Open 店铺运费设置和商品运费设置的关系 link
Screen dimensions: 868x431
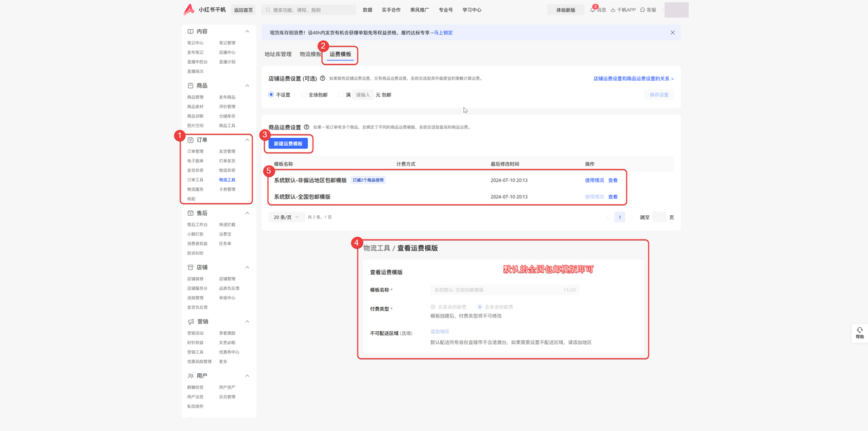pyautogui.click(x=633, y=79)
